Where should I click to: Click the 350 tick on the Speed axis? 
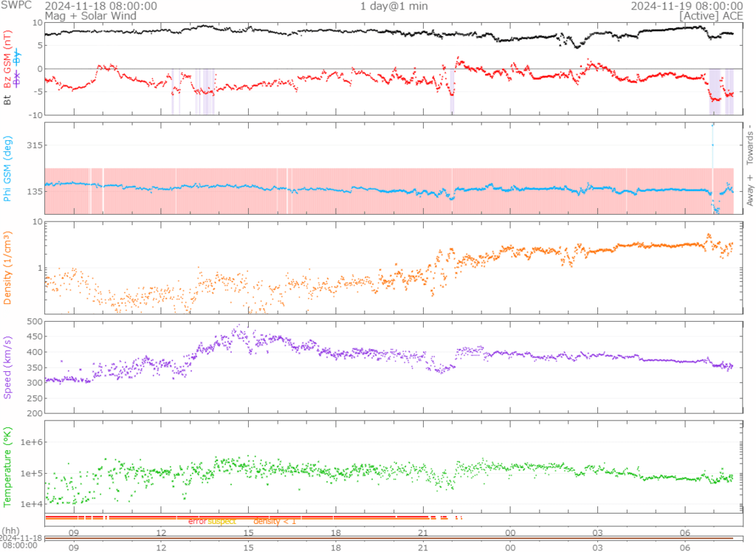click(35, 368)
